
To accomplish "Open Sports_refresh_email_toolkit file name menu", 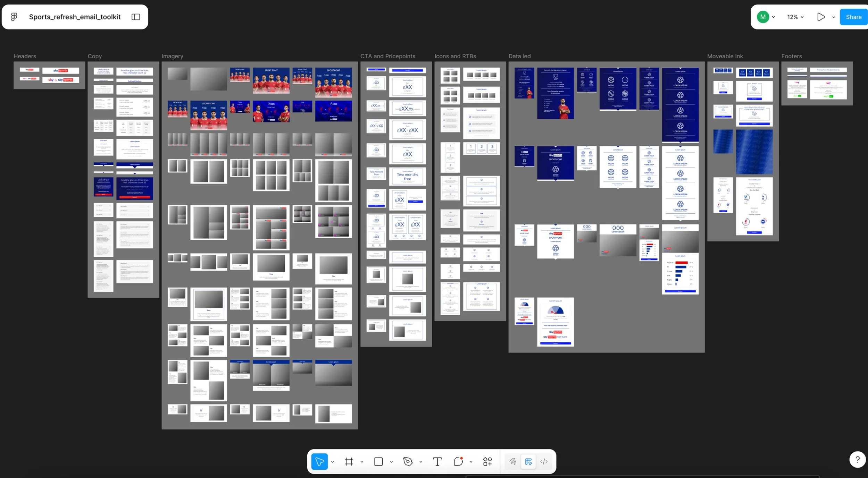I will (x=75, y=17).
